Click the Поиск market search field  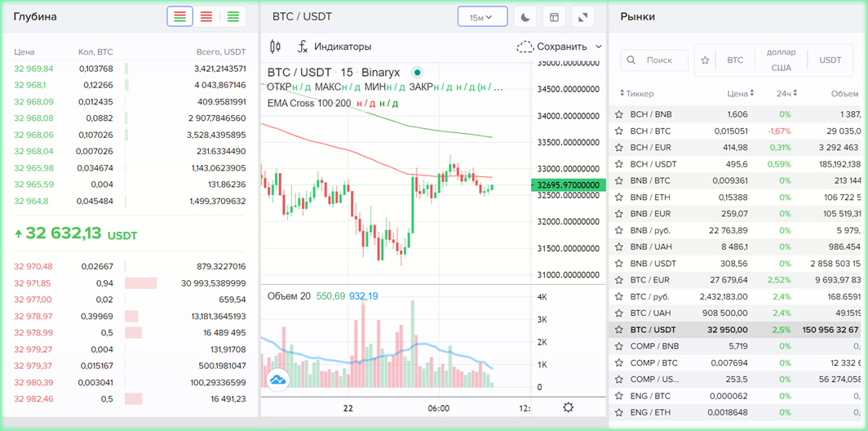click(x=658, y=60)
